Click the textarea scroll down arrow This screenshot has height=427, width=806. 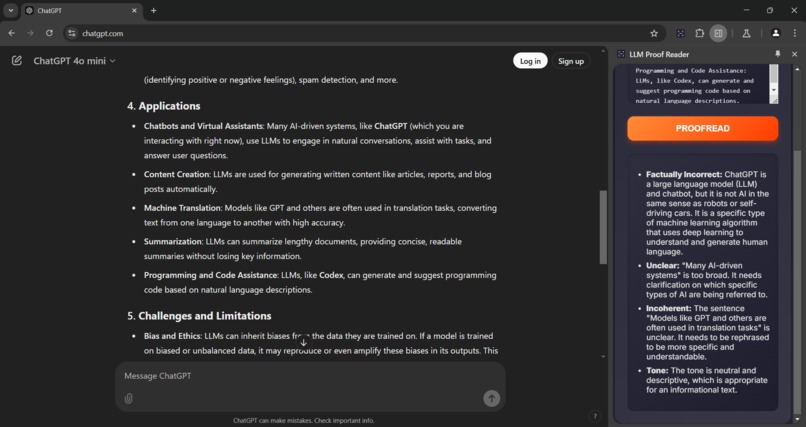(x=774, y=90)
